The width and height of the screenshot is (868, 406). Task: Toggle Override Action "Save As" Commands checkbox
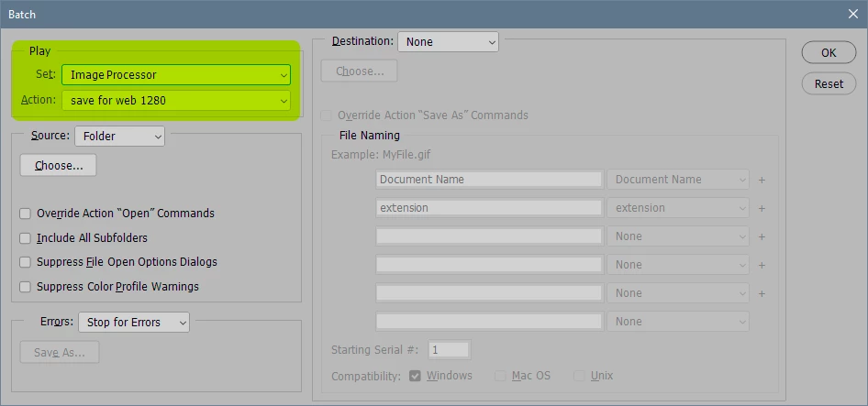coord(327,115)
